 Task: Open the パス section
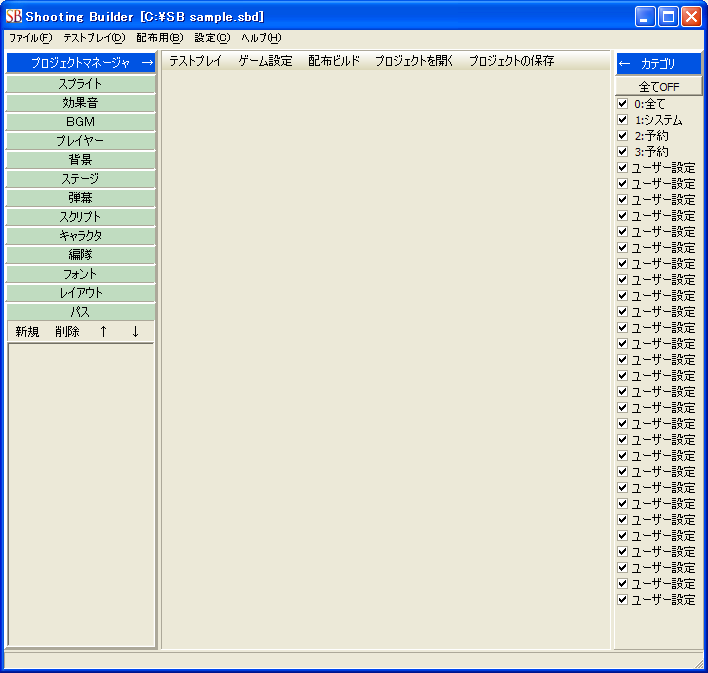click(x=80, y=312)
